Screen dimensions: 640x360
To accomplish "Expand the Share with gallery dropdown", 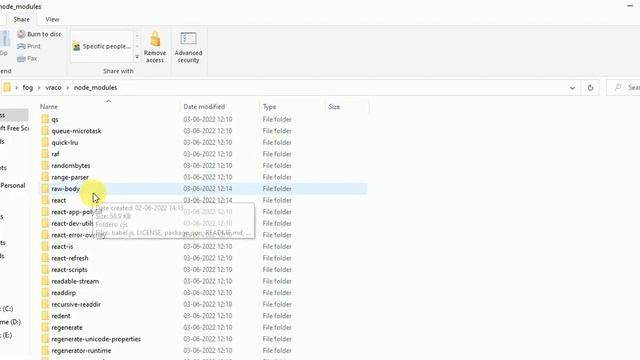I will click(137, 57).
